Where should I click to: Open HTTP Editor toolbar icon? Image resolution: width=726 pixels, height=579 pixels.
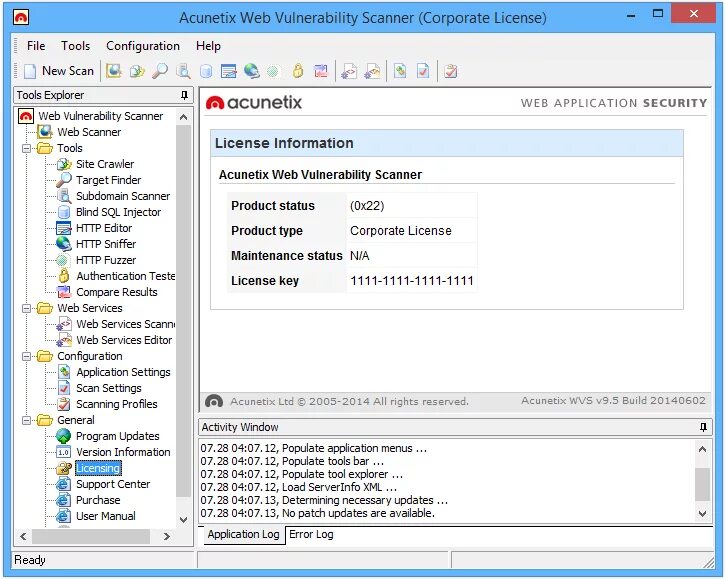[x=229, y=71]
